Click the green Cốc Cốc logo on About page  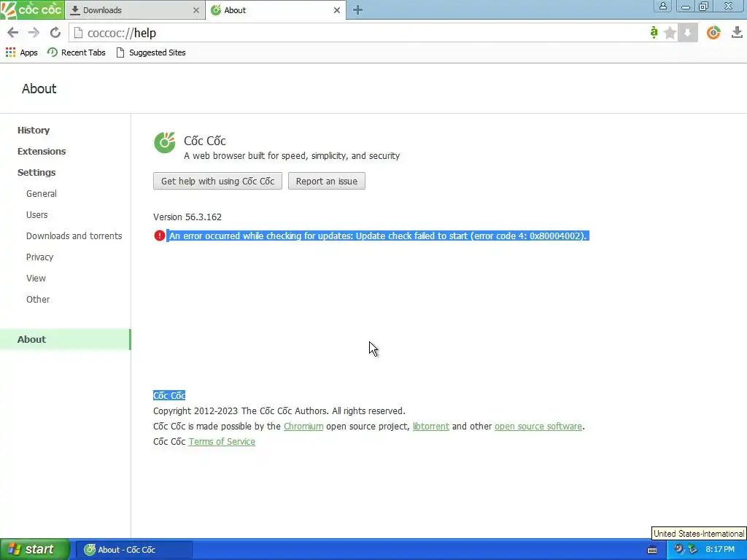[x=165, y=142]
